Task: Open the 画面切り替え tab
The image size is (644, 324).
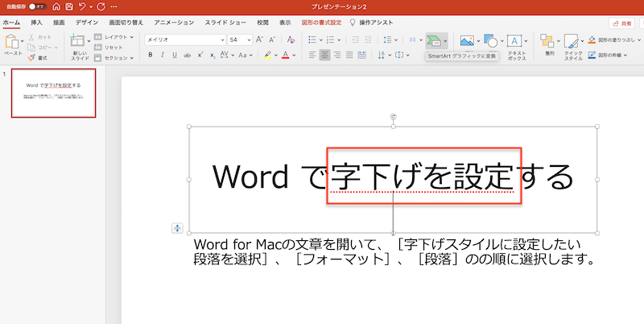Action: click(126, 23)
